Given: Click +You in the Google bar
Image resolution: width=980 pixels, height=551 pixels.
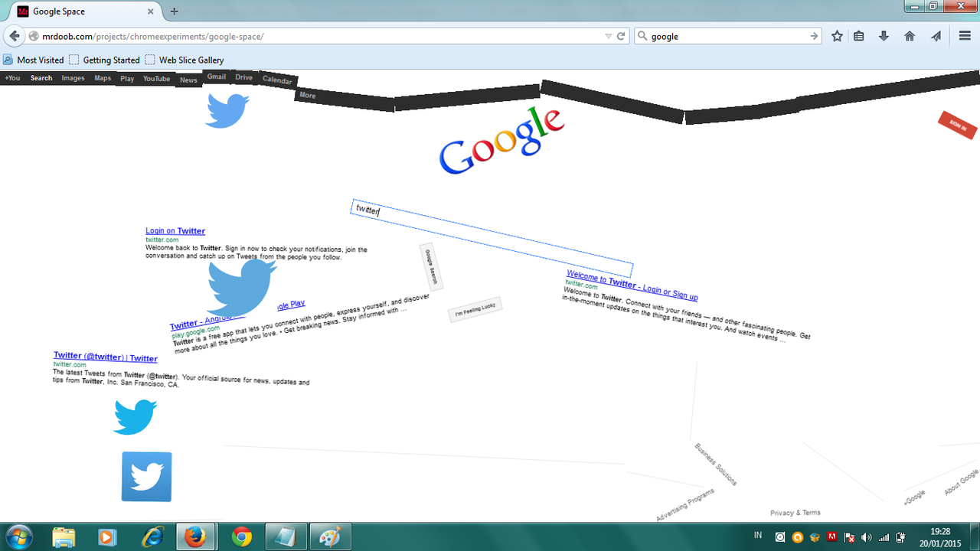Looking at the screenshot, I should pyautogui.click(x=12, y=78).
